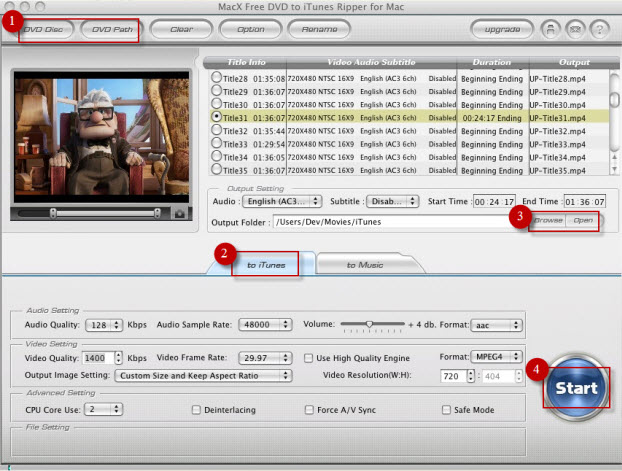Screen dimensions: 622x471
Task: Click the 00:24:17 Ending duration cell
Action: 492,118
